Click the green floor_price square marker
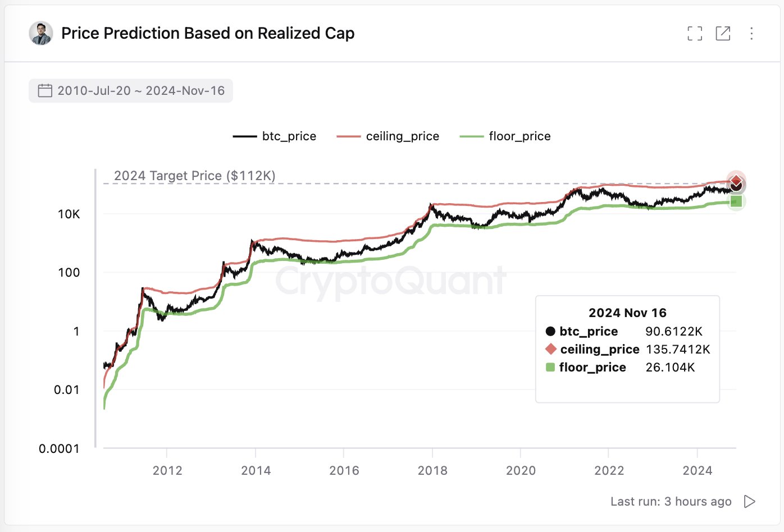 736,201
